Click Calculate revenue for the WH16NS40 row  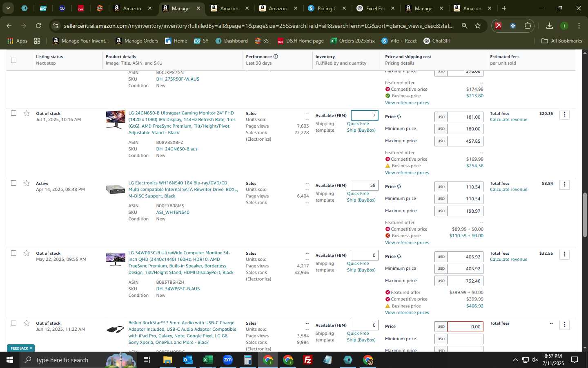508,189
